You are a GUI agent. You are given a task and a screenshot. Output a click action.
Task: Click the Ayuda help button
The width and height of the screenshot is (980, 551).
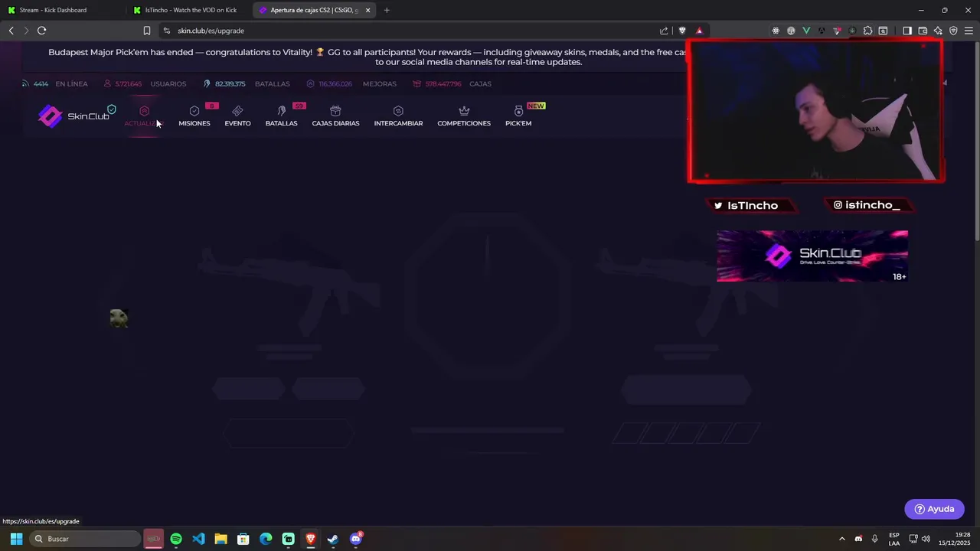pyautogui.click(x=934, y=509)
